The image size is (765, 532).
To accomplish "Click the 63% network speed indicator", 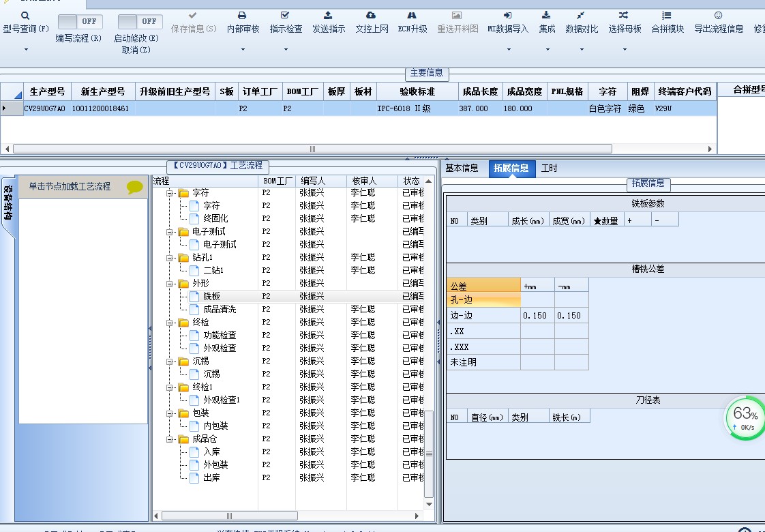I will coord(745,418).
